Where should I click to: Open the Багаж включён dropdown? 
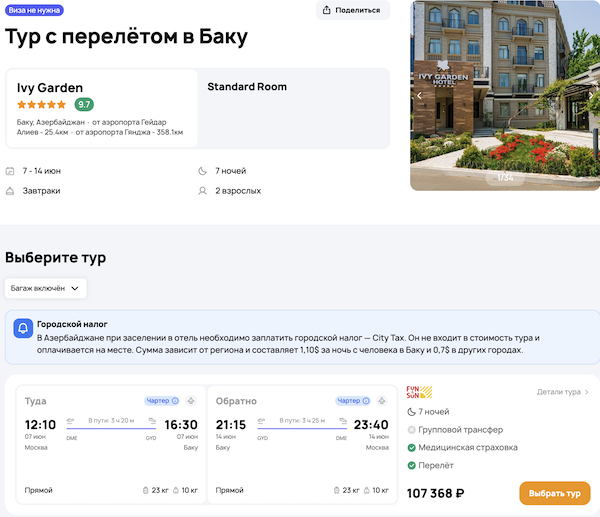coord(46,288)
